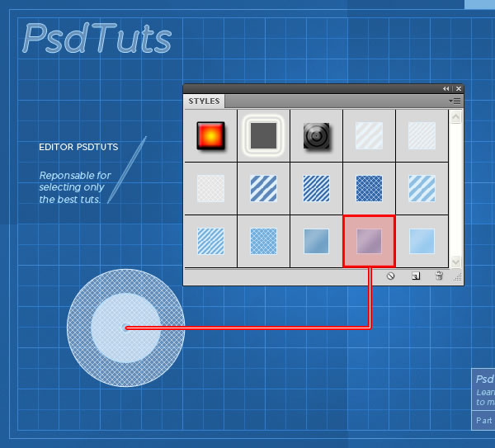Collapse the Styles panel with double arrows
495x448 pixels.
tap(445, 89)
